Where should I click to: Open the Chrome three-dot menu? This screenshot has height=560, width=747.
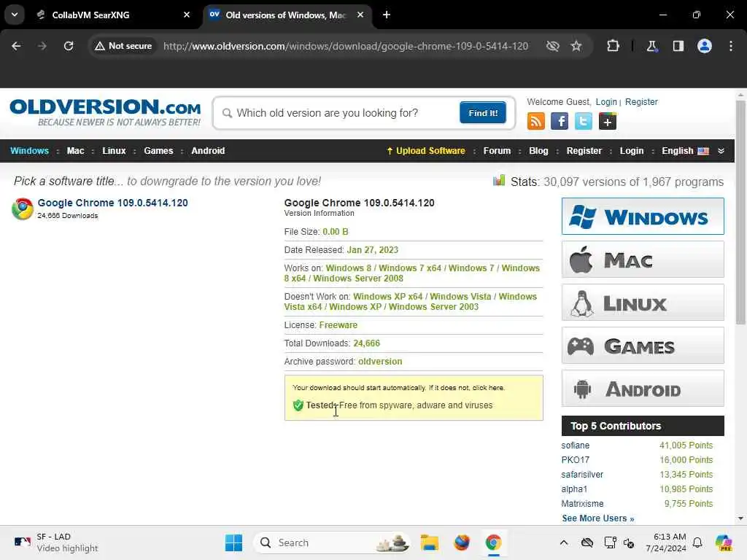pos(731,46)
